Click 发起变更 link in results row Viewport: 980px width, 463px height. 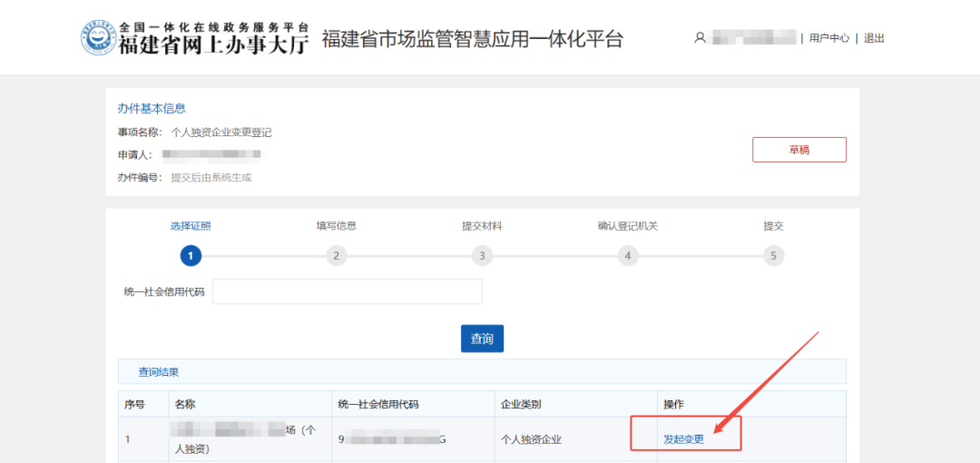tap(683, 439)
